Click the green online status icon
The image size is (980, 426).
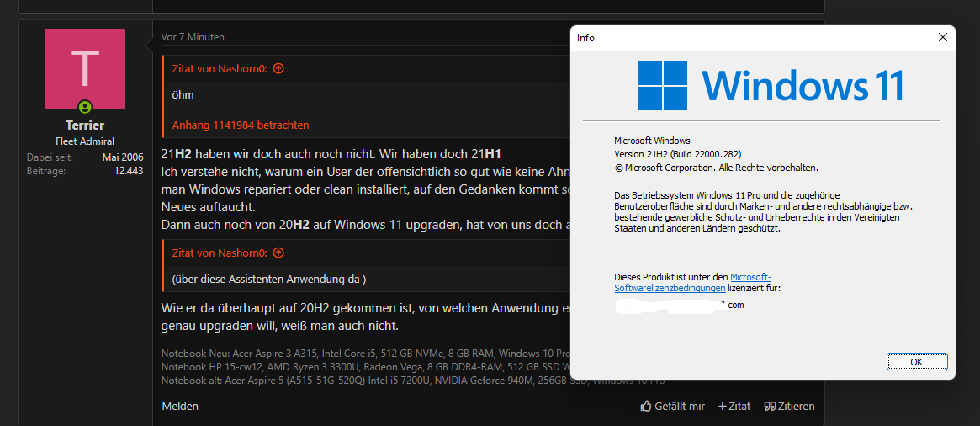85,106
